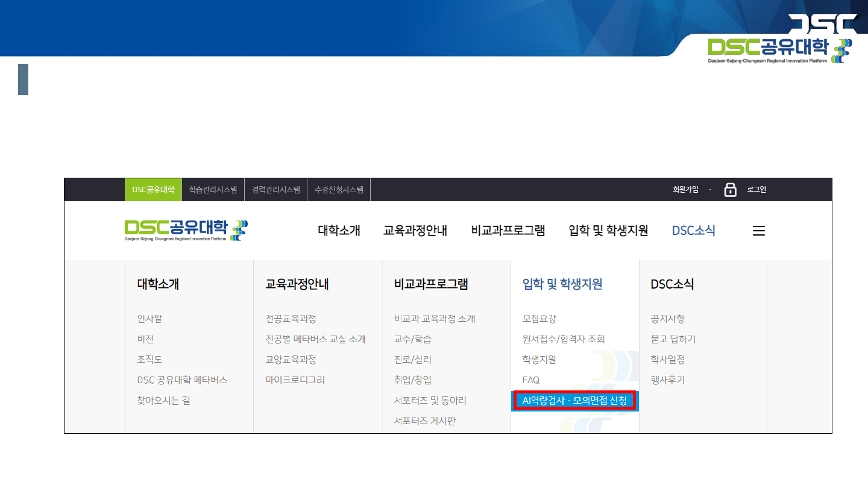The width and height of the screenshot is (868, 488).
Task: Click the lock icon beside 로그인
Action: tap(730, 190)
